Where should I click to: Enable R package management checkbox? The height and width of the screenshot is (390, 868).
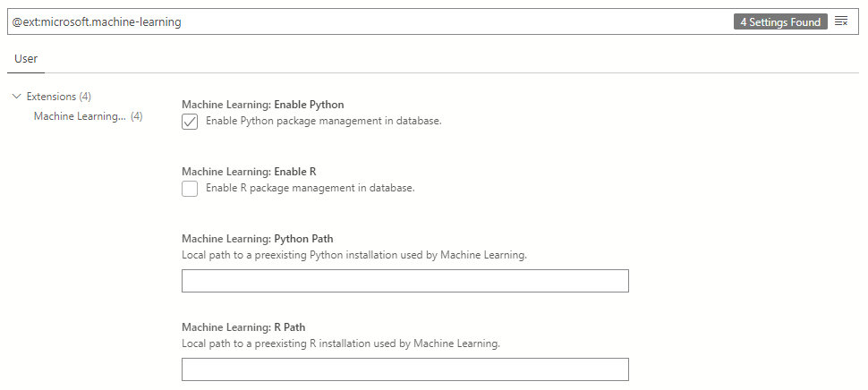pyautogui.click(x=190, y=189)
